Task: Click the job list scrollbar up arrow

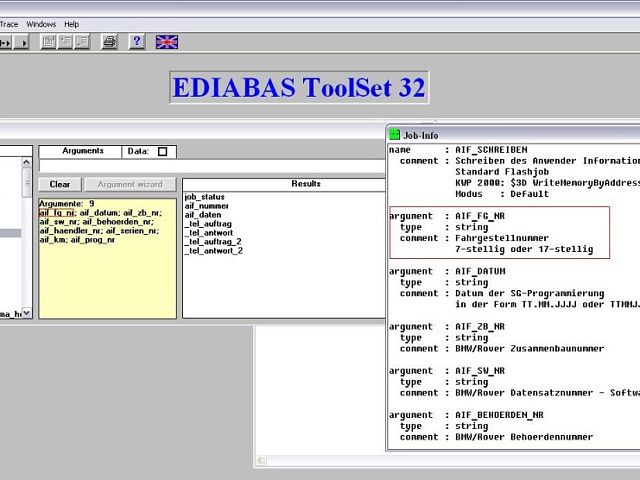Action: pos(27,162)
